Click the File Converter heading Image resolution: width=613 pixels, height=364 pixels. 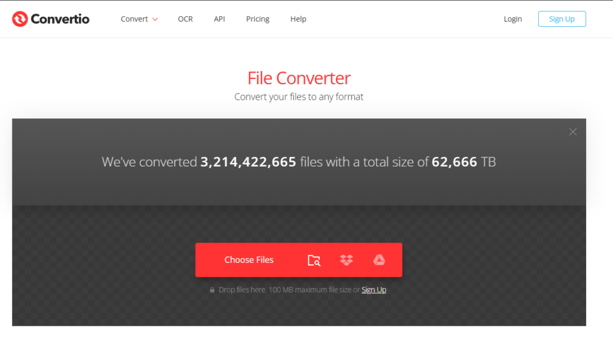[299, 78]
